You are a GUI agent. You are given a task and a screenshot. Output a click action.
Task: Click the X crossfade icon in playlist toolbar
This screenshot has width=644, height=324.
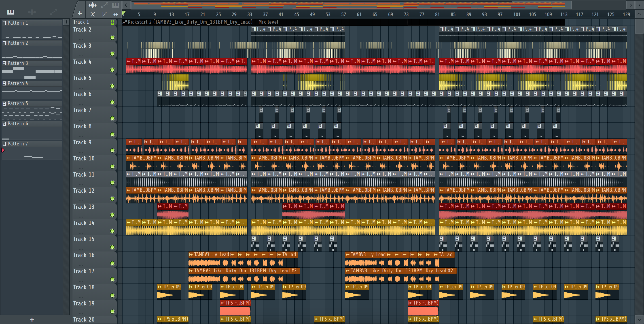(93, 14)
